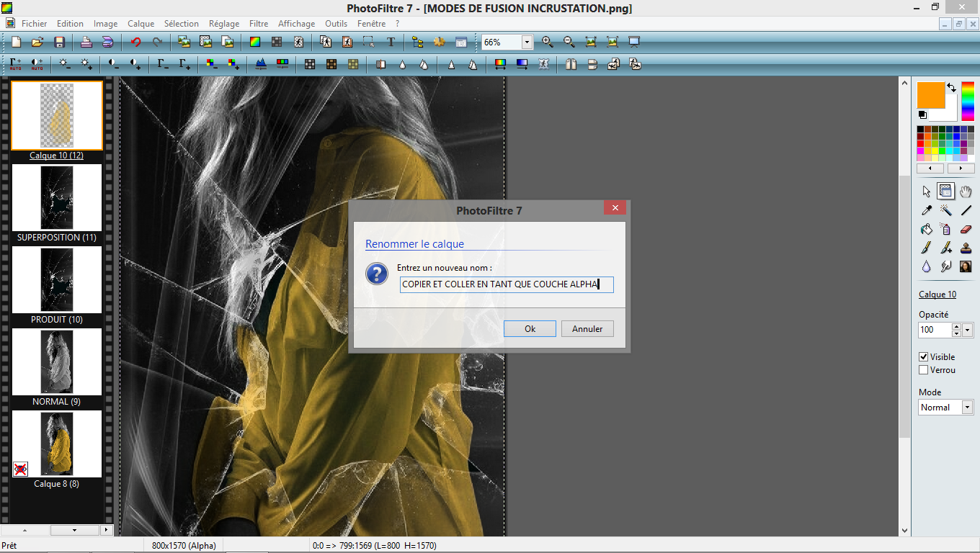Reset colors to black and white

pos(922,114)
